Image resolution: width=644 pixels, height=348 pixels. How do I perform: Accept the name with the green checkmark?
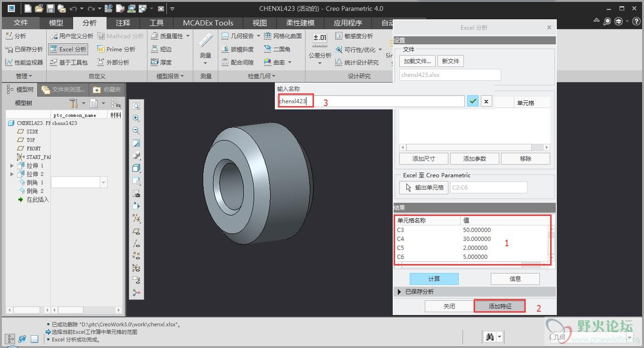pos(473,101)
